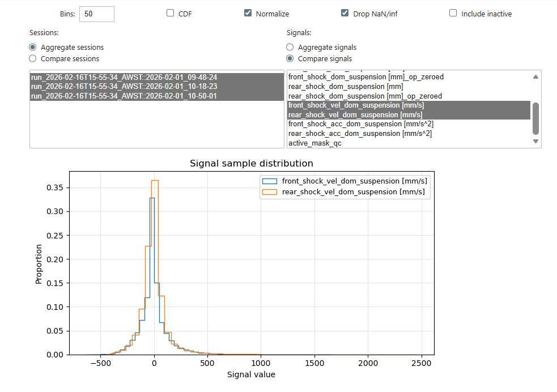Select Aggregate signals option
Screen dimensions: 557x392
click(290, 47)
